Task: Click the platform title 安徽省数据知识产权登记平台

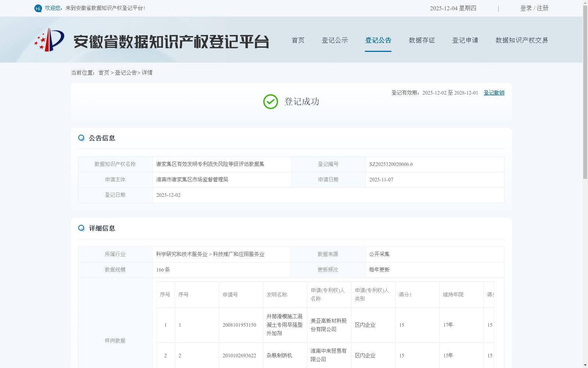Action: point(171,42)
